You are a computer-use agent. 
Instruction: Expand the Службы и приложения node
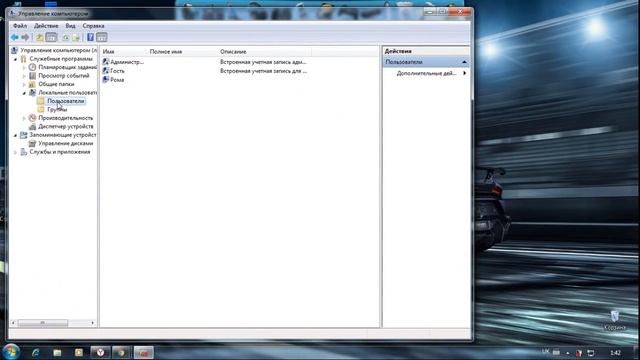[16, 152]
